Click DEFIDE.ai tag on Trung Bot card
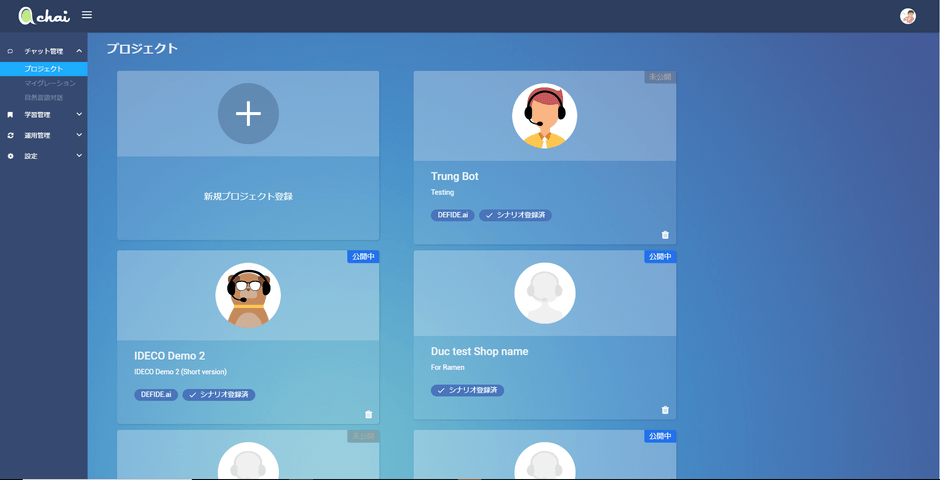The height and width of the screenshot is (480, 940). pos(453,215)
